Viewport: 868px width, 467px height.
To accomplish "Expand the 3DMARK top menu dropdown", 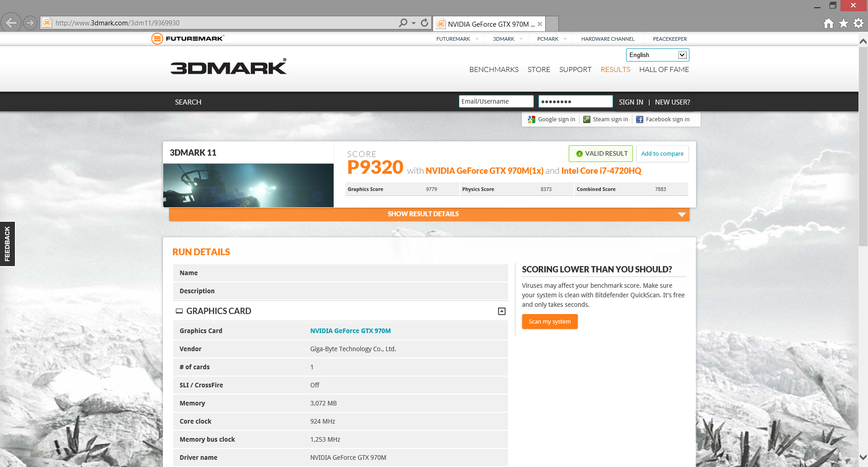I will [521, 39].
